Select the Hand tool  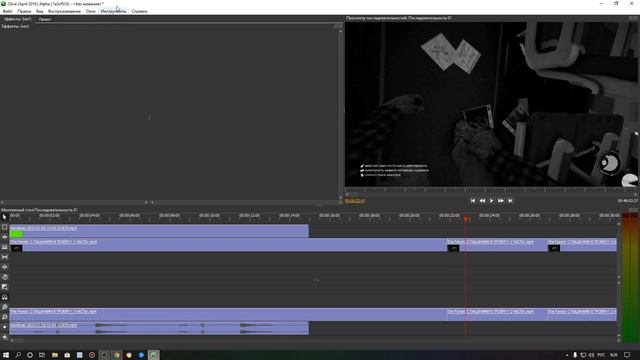4,277
